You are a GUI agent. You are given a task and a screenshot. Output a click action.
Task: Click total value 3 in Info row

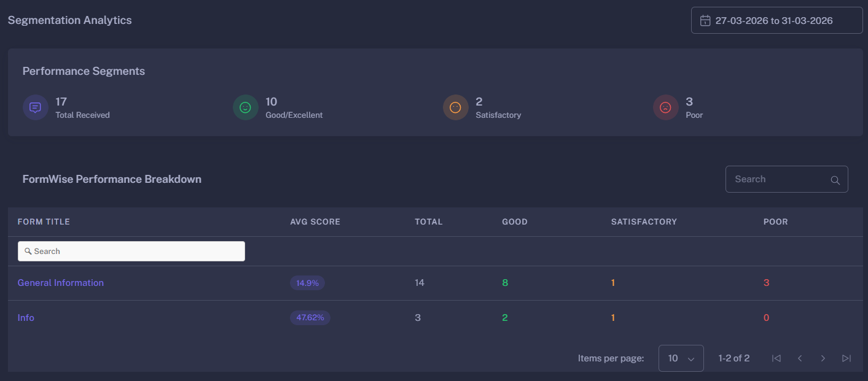pos(418,318)
